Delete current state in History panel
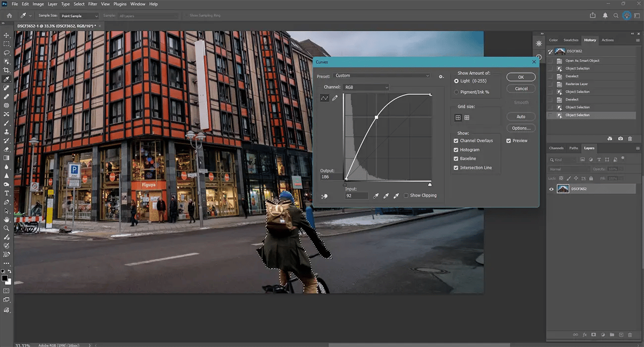Image resolution: width=644 pixels, height=347 pixels. click(630, 139)
